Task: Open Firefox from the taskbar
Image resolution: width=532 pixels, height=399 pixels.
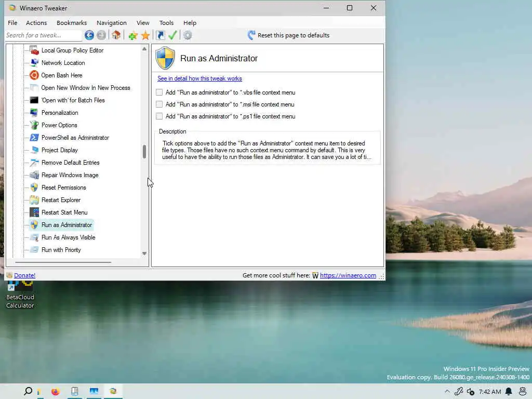Action: 55,392
